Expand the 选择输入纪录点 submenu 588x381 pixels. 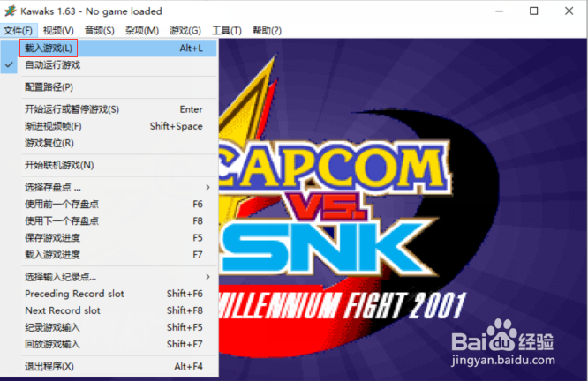click(109, 277)
